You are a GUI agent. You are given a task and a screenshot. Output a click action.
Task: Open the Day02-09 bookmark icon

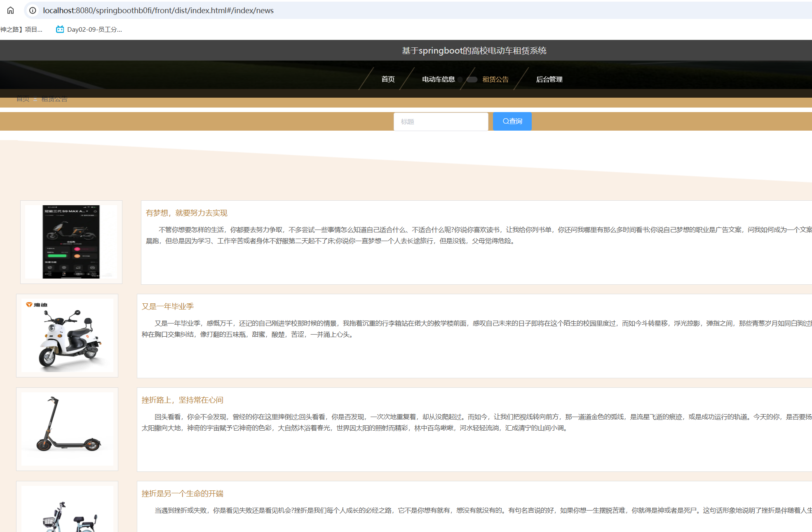pyautogui.click(x=60, y=29)
